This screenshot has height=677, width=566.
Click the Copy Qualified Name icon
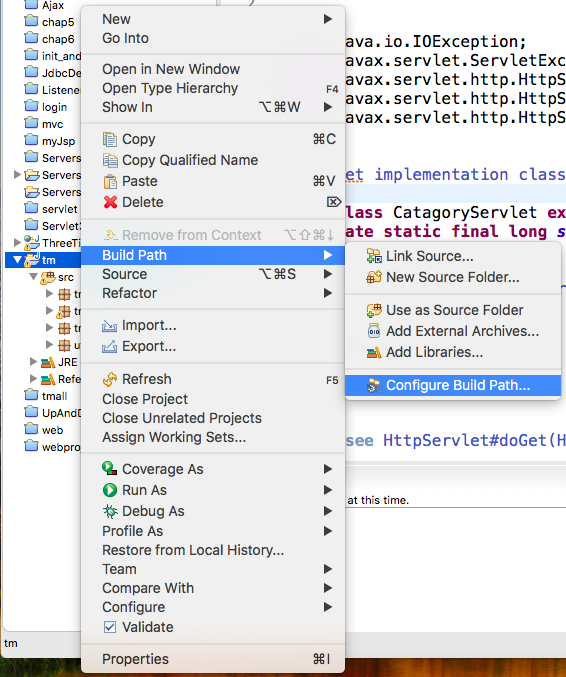110,160
